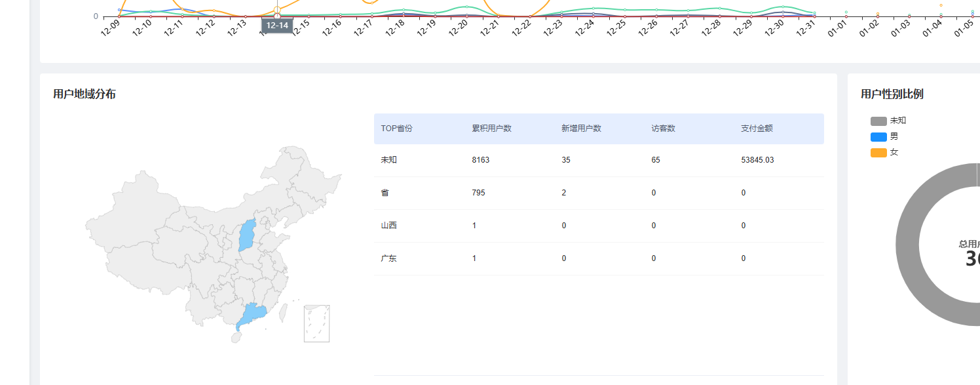Click the hollow data point above 12-14
Screen dimensions: 980x385
pyautogui.click(x=277, y=10)
